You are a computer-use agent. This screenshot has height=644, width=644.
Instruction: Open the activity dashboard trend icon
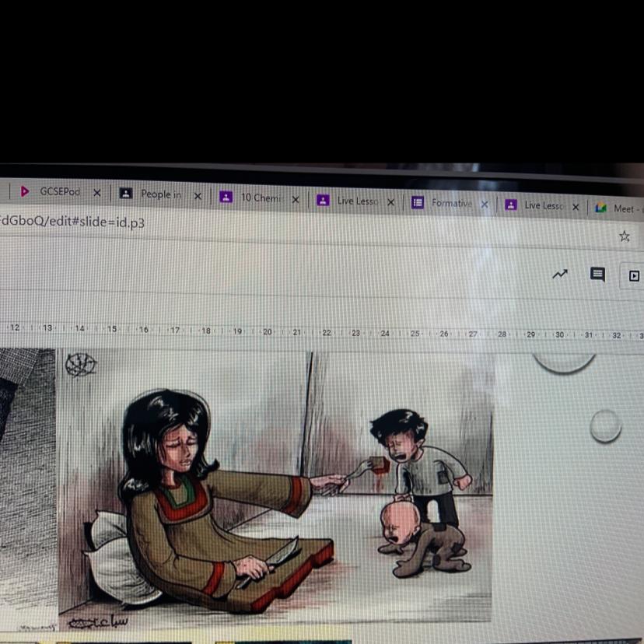[x=560, y=274]
